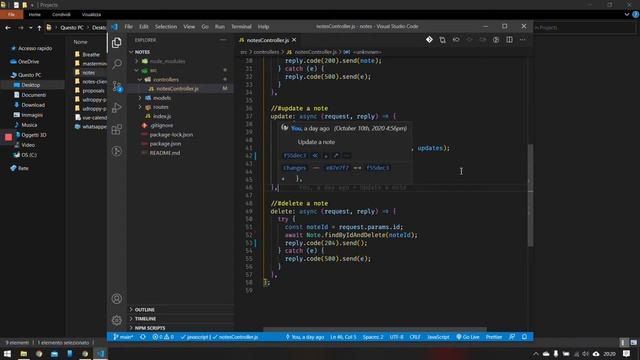Click the editor horizontal scrollbar

[375, 329]
